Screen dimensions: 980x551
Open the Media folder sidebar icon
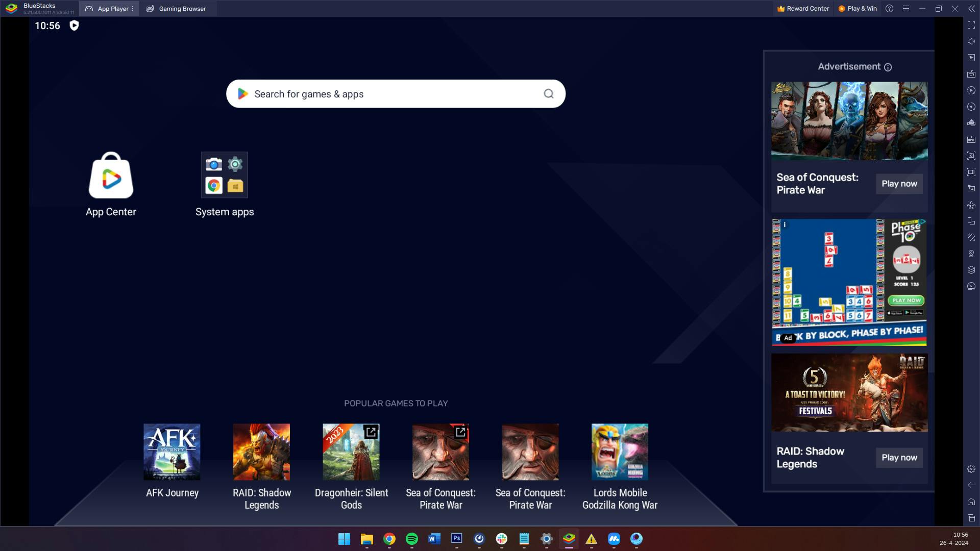pos(971,188)
